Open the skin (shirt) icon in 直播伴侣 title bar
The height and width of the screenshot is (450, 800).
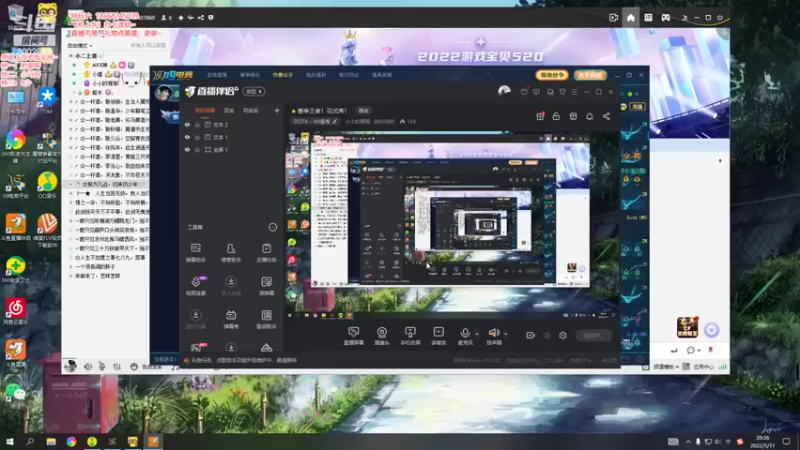562,92
